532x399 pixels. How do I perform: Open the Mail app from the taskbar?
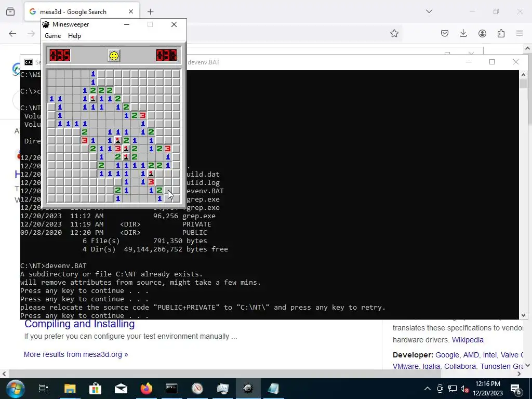[121, 389]
